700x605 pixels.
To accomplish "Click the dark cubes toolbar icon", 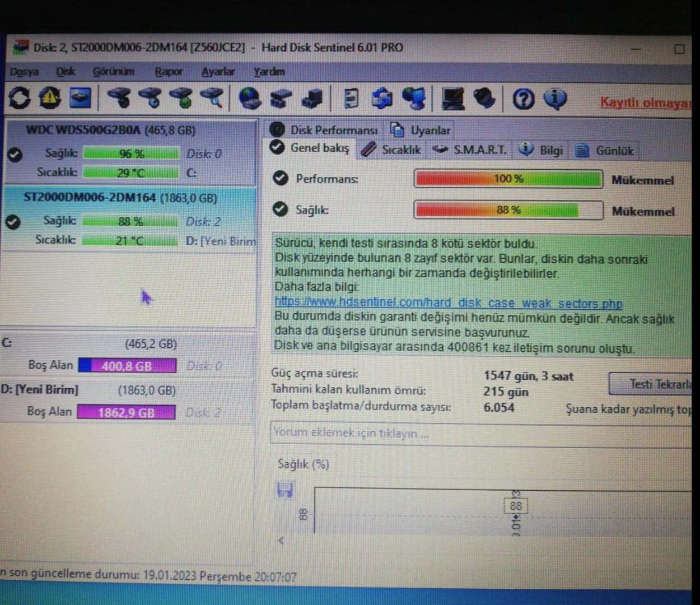I will coord(312,99).
